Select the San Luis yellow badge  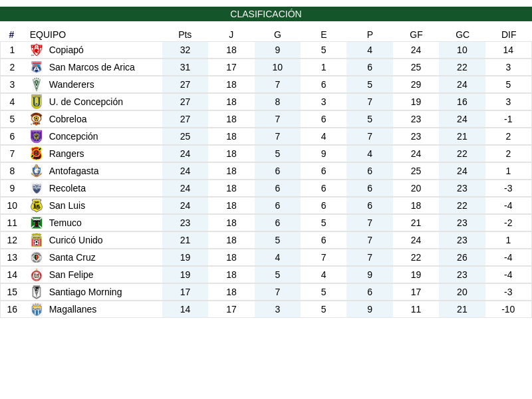coord(37,205)
